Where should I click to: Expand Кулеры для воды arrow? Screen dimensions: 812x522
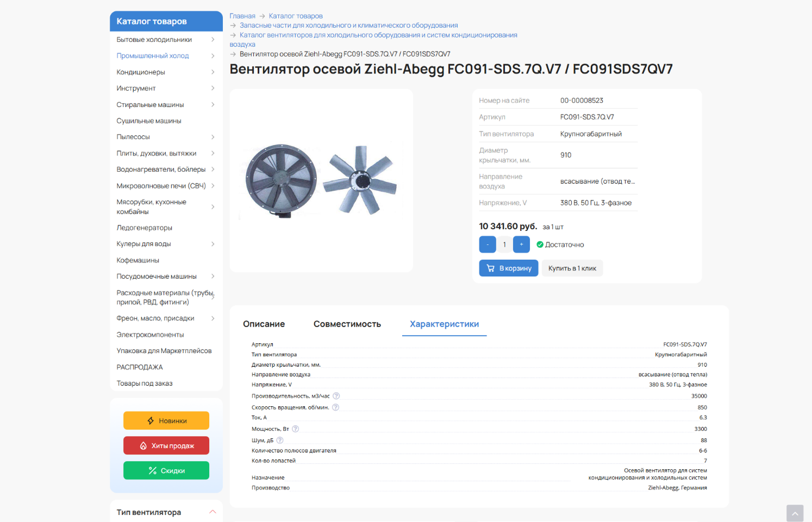pyautogui.click(x=213, y=244)
